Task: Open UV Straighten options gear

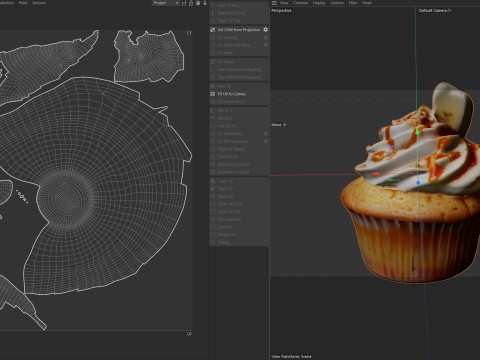Action: click(266, 133)
